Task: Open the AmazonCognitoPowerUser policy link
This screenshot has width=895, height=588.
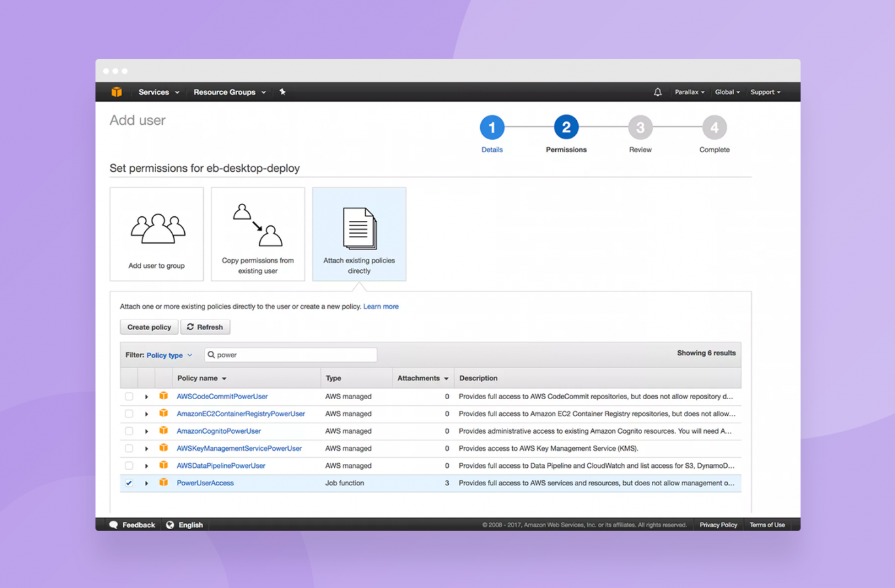Action: (x=219, y=431)
